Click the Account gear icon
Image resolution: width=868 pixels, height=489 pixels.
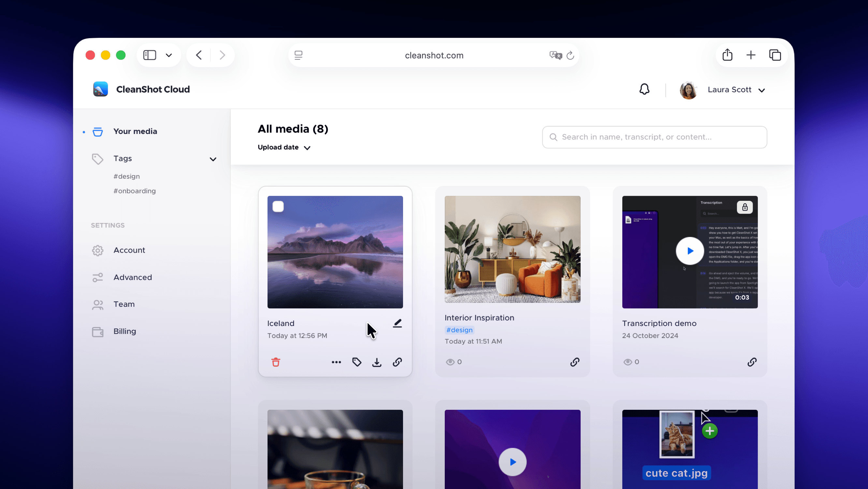click(x=98, y=251)
